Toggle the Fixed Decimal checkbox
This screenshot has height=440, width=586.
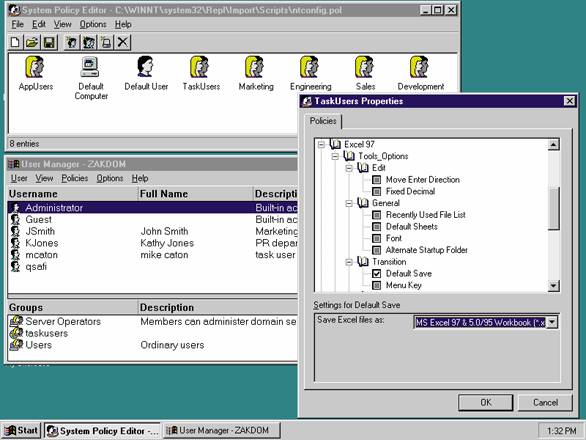click(377, 191)
